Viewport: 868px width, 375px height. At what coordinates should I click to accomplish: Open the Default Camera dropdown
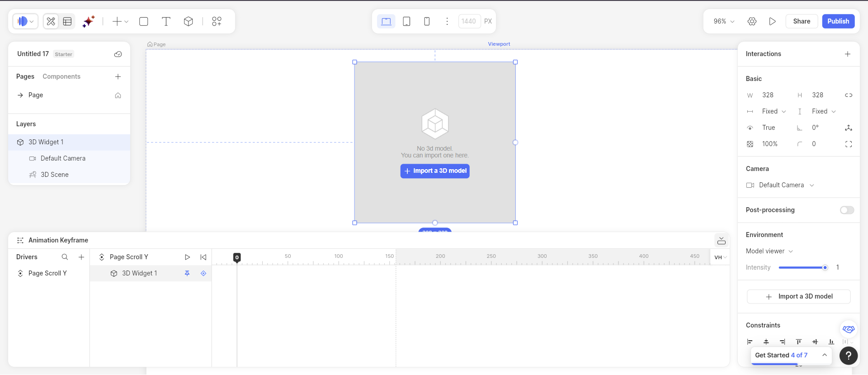pyautogui.click(x=781, y=185)
